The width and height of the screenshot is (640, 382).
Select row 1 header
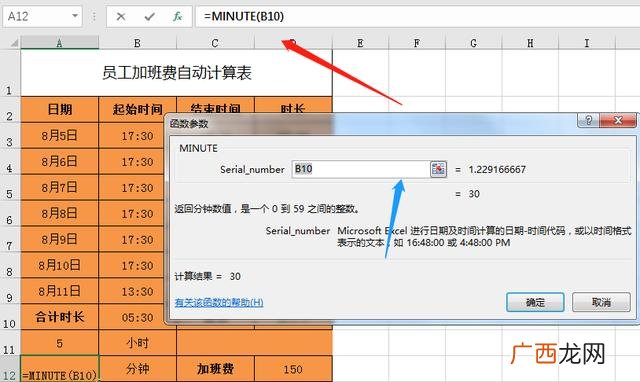[10, 73]
